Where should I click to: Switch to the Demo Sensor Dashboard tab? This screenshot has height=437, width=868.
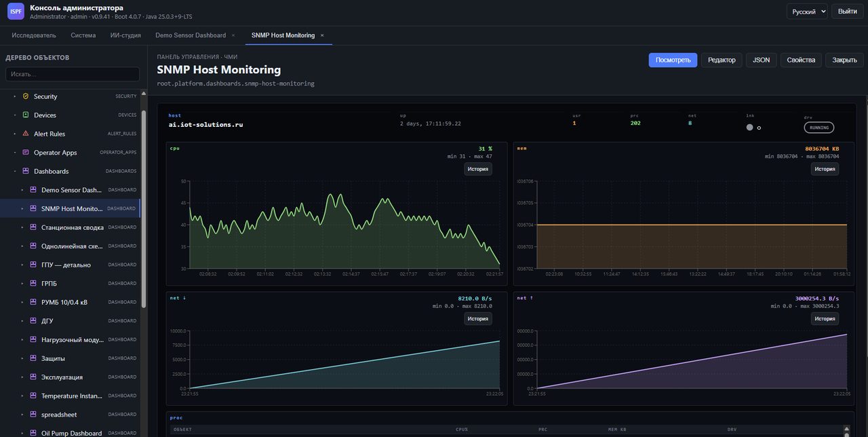point(190,35)
